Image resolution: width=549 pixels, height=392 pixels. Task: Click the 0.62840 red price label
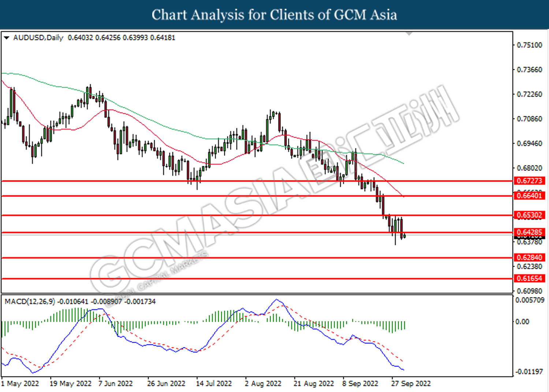click(530, 258)
